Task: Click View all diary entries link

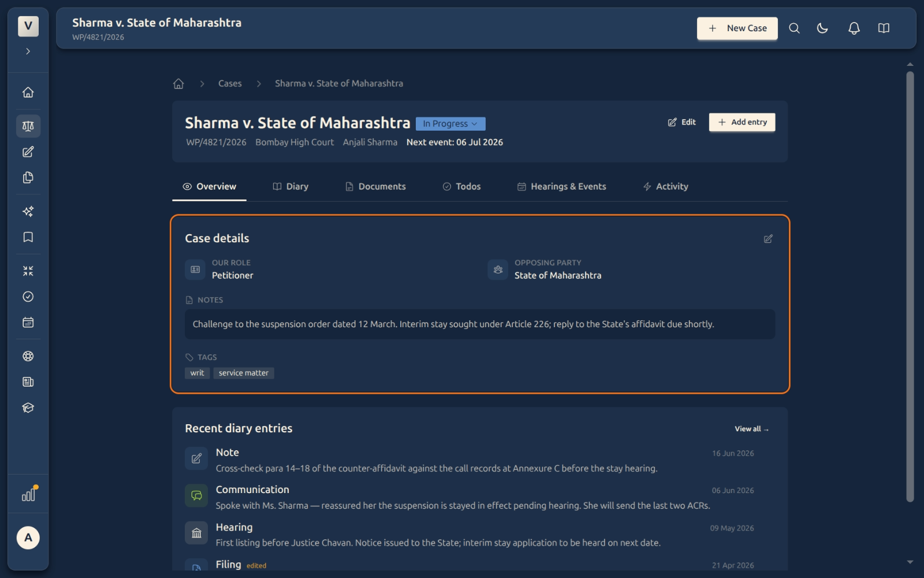Action: coord(751,429)
